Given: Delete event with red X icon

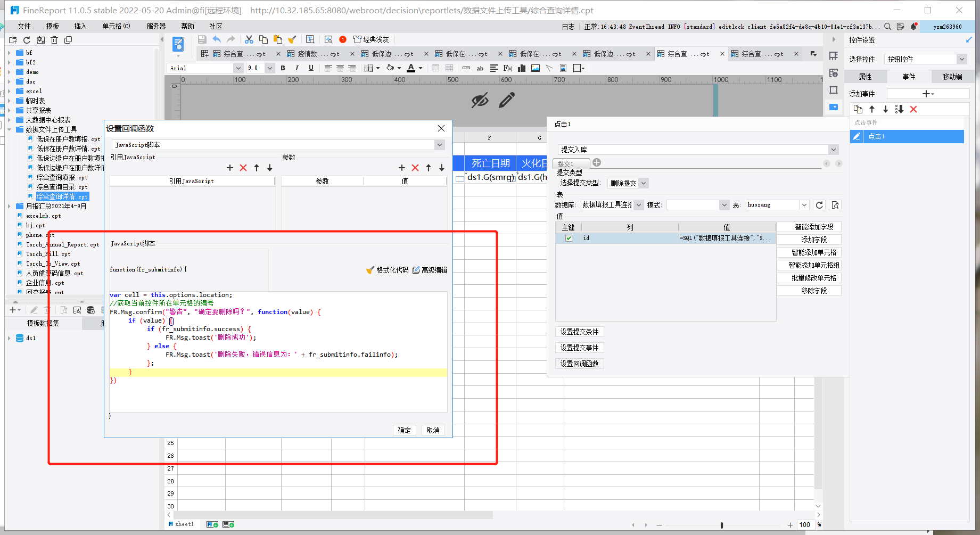Looking at the screenshot, I should pos(913,109).
